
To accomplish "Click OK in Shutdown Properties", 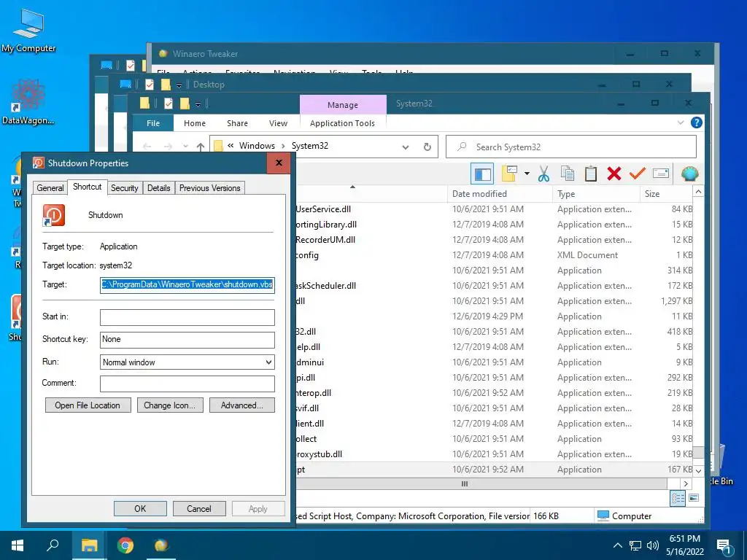I will (140, 508).
